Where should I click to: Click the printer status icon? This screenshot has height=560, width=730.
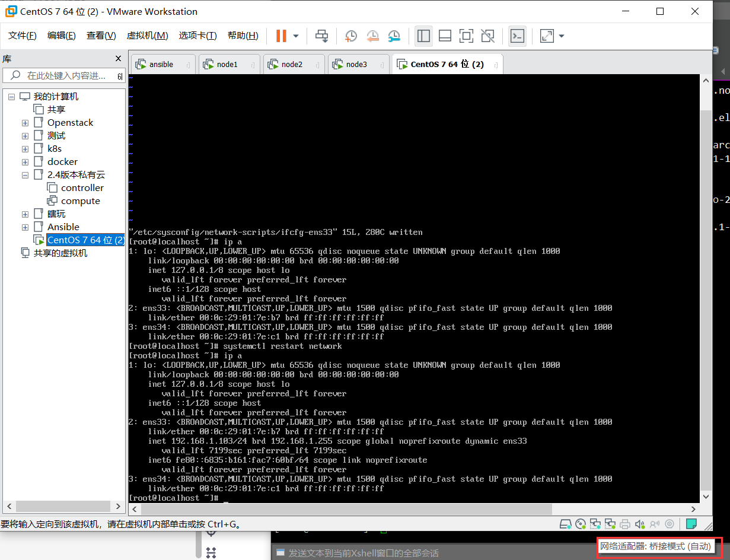pos(624,524)
